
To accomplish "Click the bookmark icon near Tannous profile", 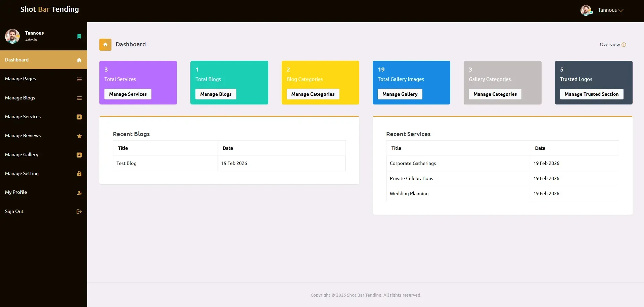I will pos(79,36).
